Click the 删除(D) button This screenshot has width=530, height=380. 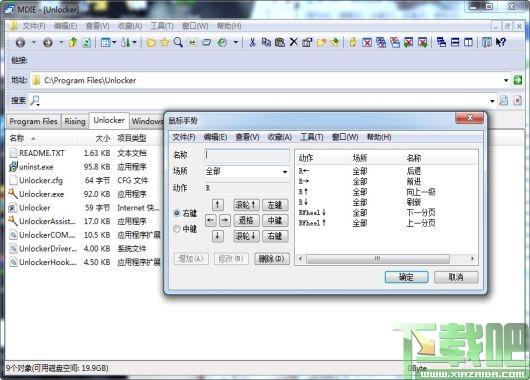pos(272,259)
